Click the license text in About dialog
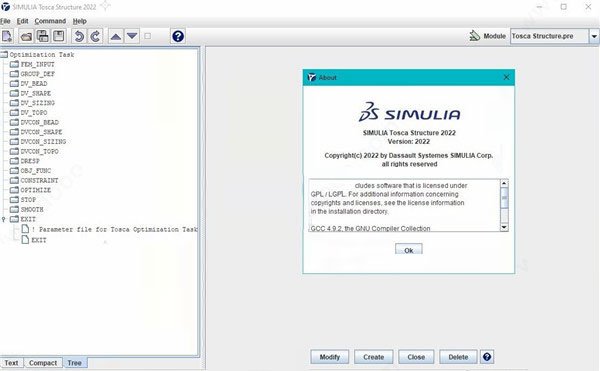The image size is (600, 371). [x=405, y=205]
